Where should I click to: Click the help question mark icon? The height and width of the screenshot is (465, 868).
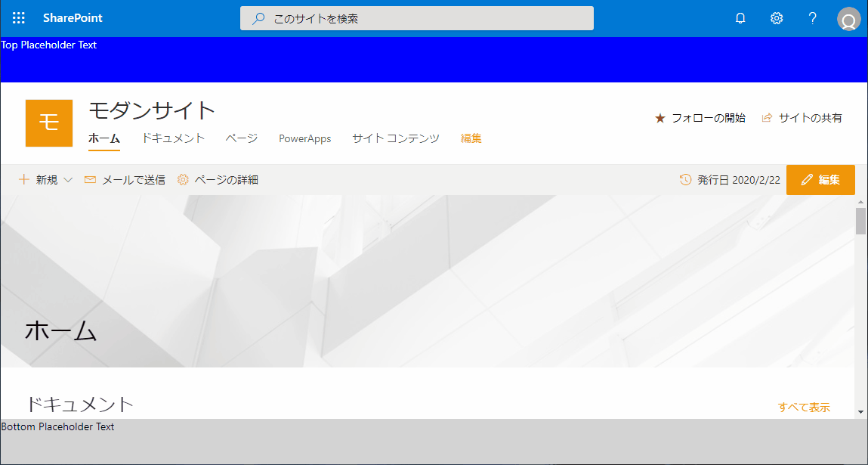[813, 18]
